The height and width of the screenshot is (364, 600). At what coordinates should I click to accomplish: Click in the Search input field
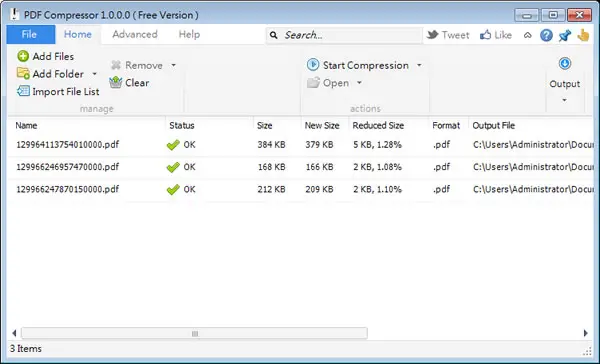(x=350, y=35)
